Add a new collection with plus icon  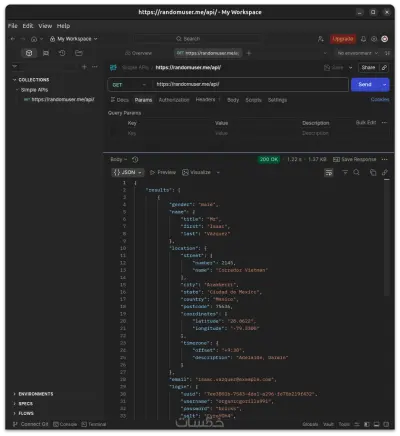[84, 67]
